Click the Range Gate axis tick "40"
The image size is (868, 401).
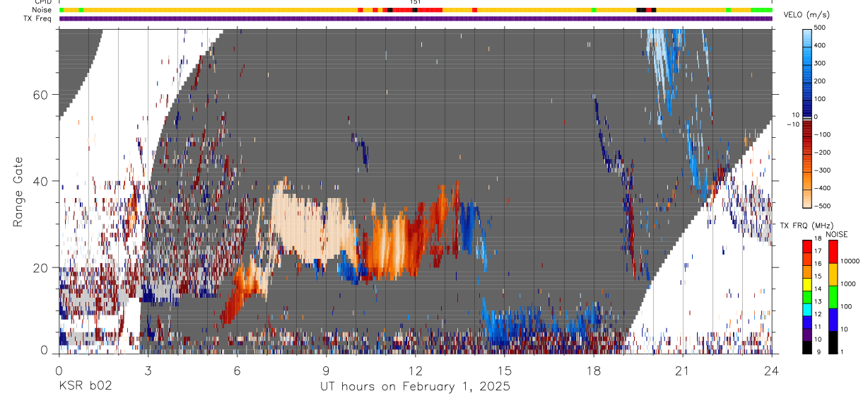[40, 181]
